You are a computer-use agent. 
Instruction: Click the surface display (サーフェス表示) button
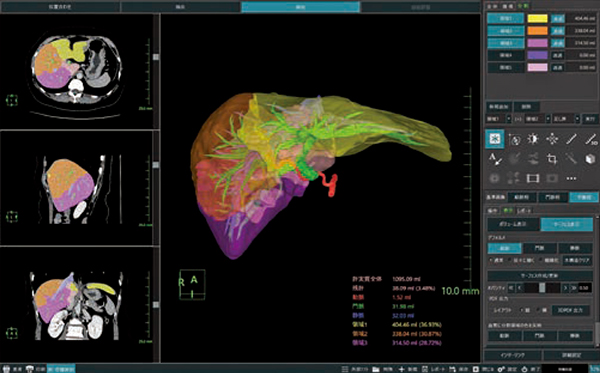(567, 224)
